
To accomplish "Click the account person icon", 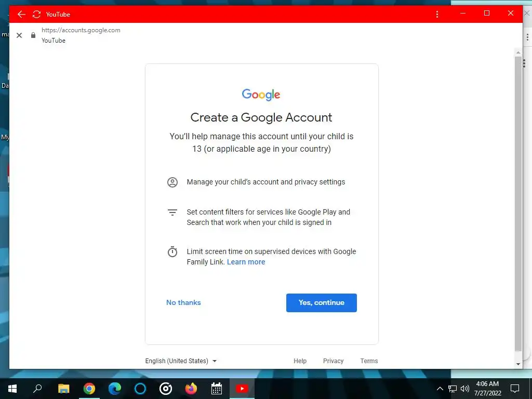I will pos(172,182).
